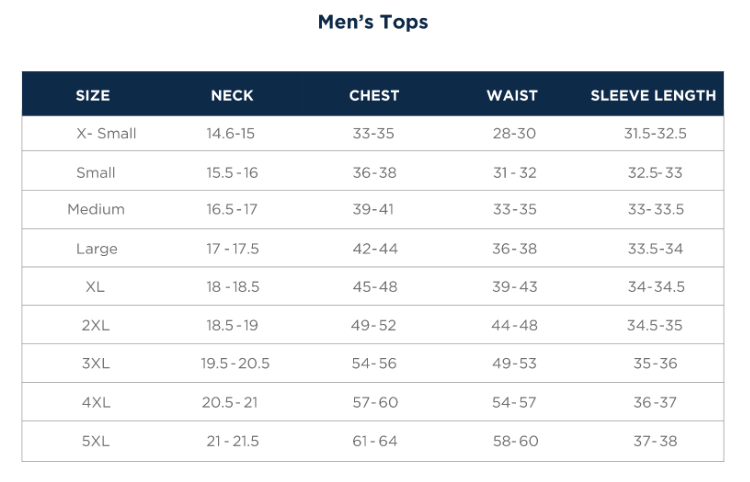Select the NECK column header
Screen dimensions: 750x482
232,96
